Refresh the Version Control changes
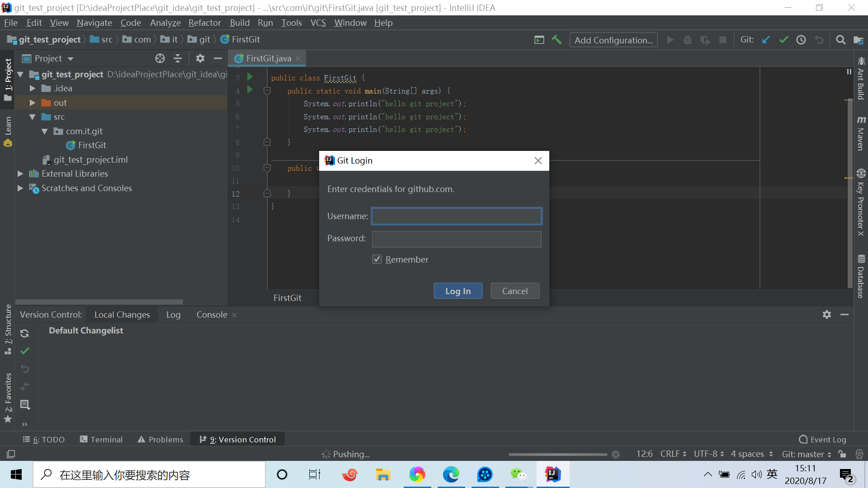Viewport: 868px width, 488px height. [25, 333]
